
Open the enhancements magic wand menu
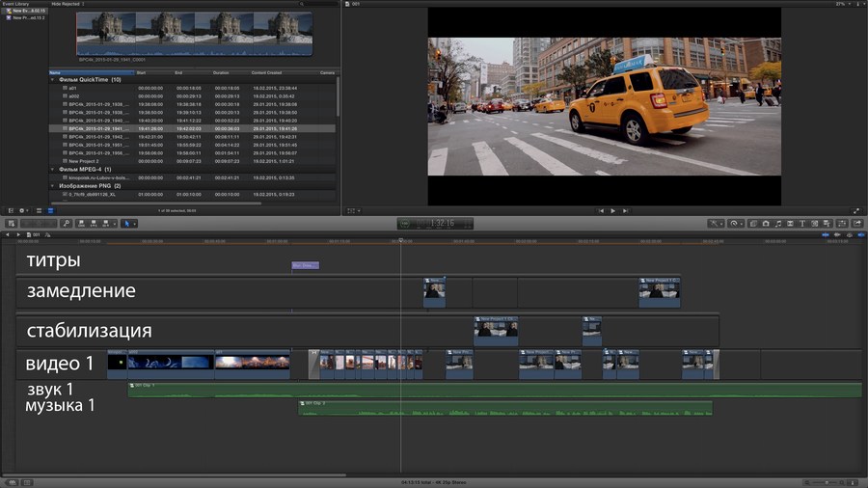coord(714,224)
